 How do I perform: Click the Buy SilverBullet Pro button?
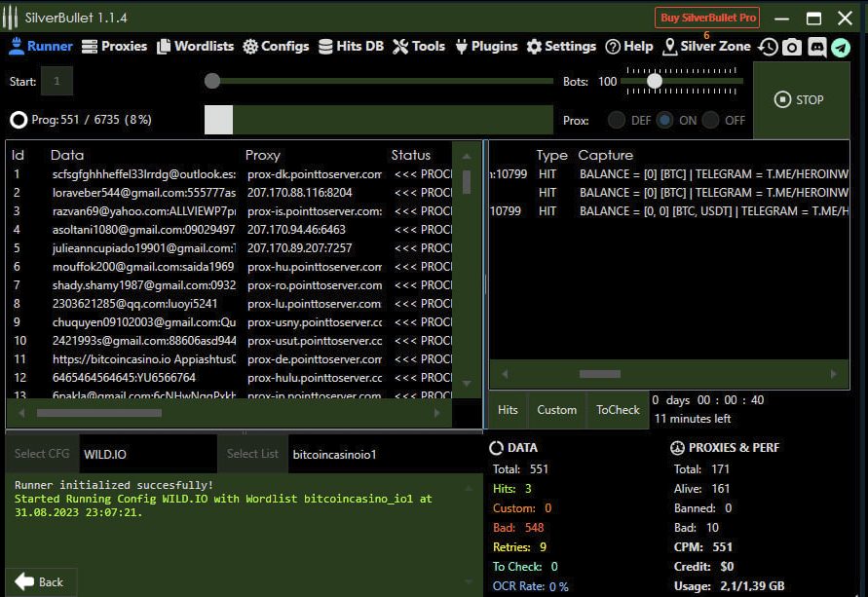[707, 18]
